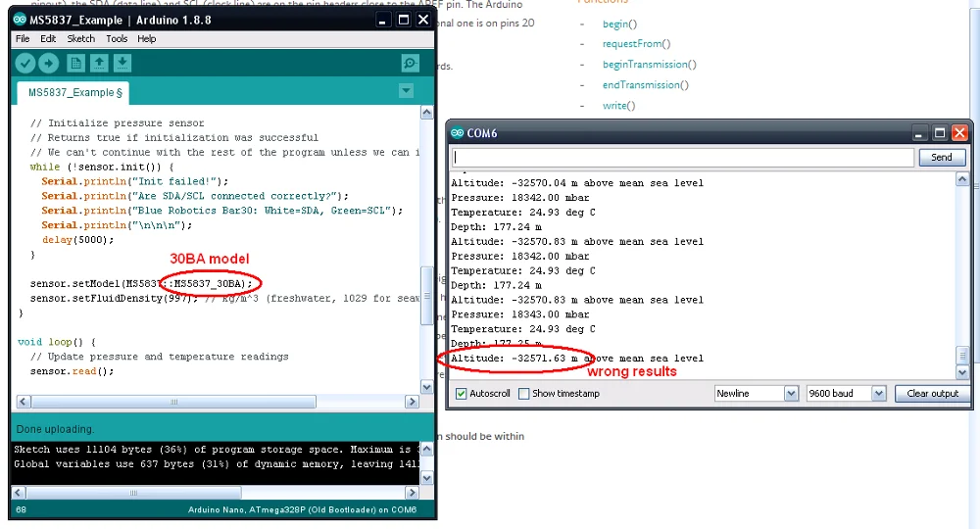Click the write() link
This screenshot has width=980, height=529.
pos(618,106)
